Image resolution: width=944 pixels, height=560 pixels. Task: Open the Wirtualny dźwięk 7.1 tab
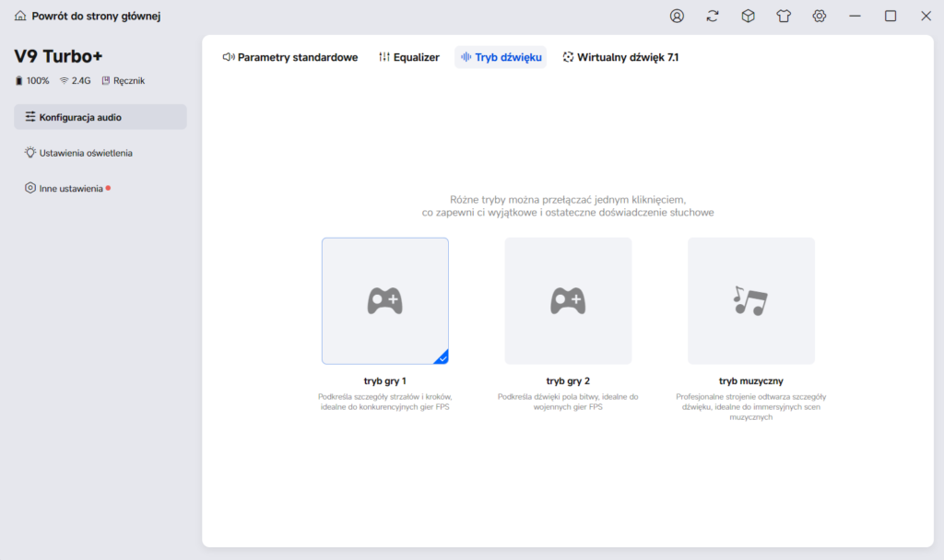coord(620,57)
